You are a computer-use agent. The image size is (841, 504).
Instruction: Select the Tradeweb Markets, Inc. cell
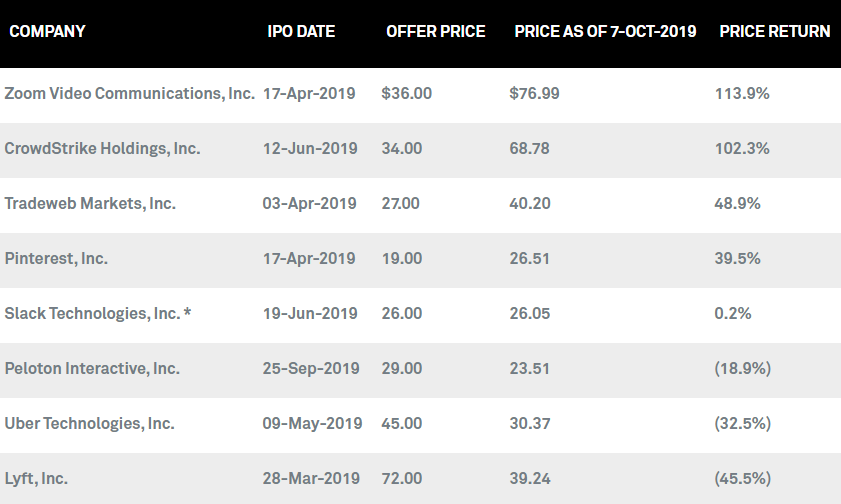click(x=90, y=204)
